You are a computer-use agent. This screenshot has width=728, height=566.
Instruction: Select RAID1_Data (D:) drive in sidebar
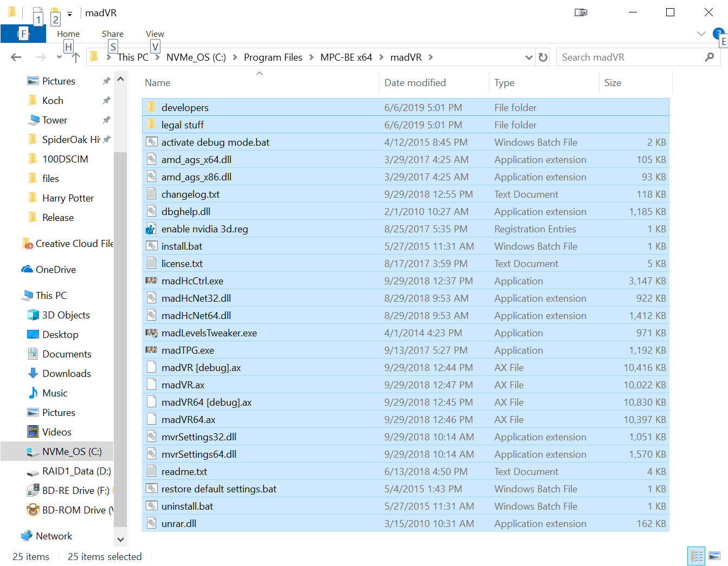pyautogui.click(x=76, y=471)
